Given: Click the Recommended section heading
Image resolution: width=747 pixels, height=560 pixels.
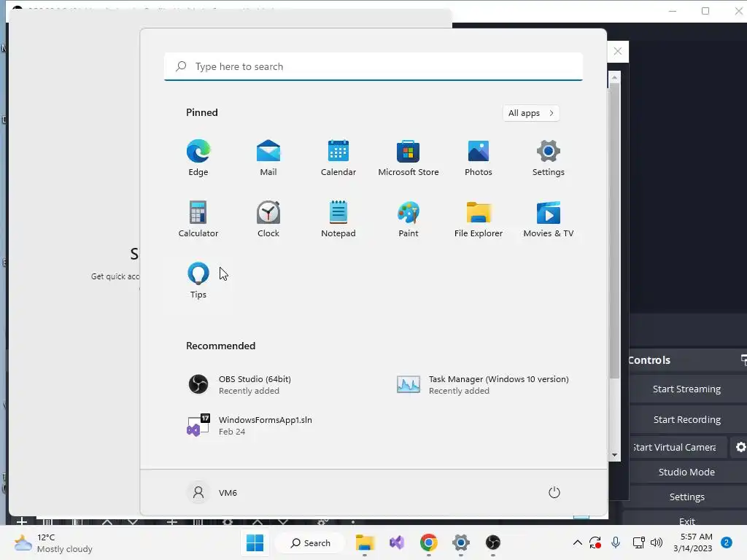Looking at the screenshot, I should [220, 346].
